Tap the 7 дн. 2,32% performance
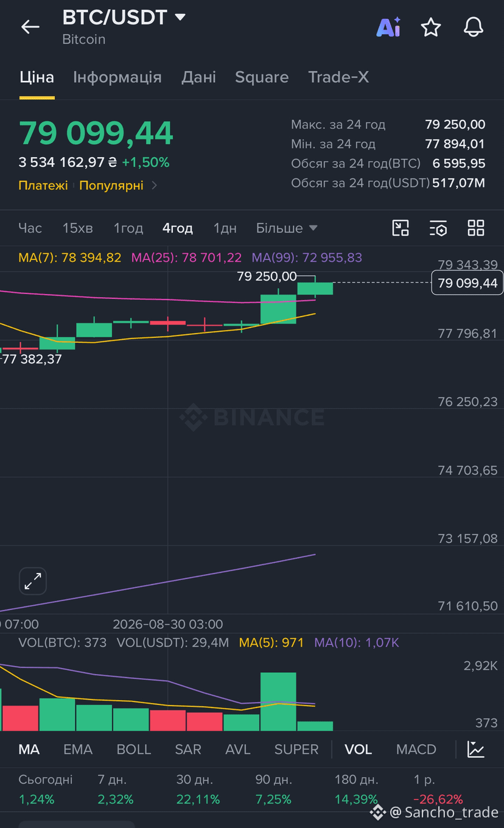Image resolution: width=504 pixels, height=828 pixels. tap(116, 790)
